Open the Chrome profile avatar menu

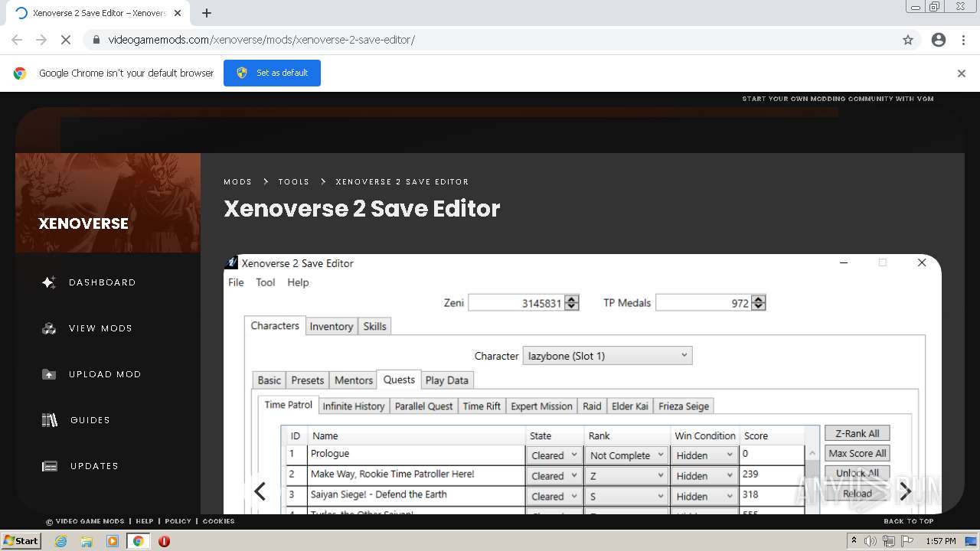[939, 40]
